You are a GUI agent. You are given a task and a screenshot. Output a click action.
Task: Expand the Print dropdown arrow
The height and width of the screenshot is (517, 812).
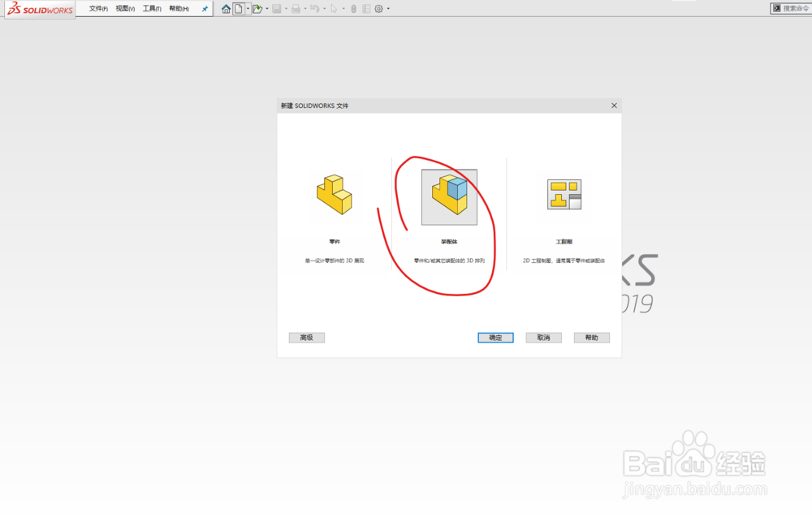point(305,9)
